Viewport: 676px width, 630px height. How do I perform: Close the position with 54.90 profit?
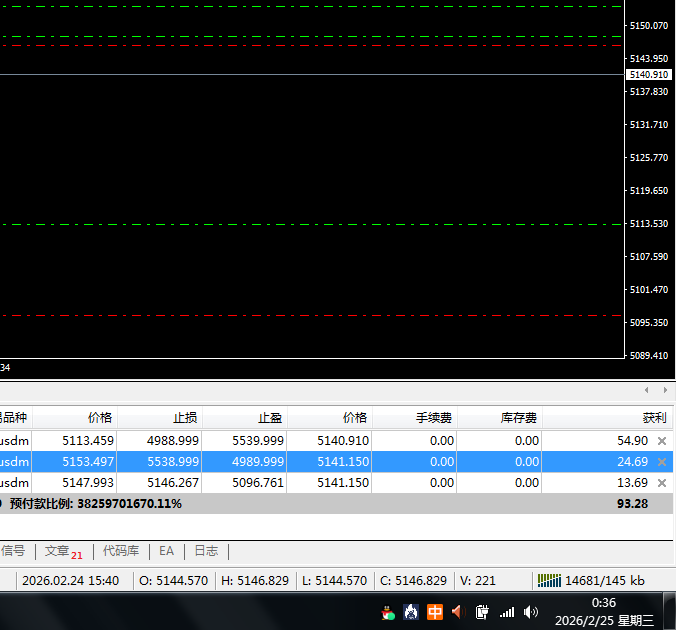coord(661,441)
